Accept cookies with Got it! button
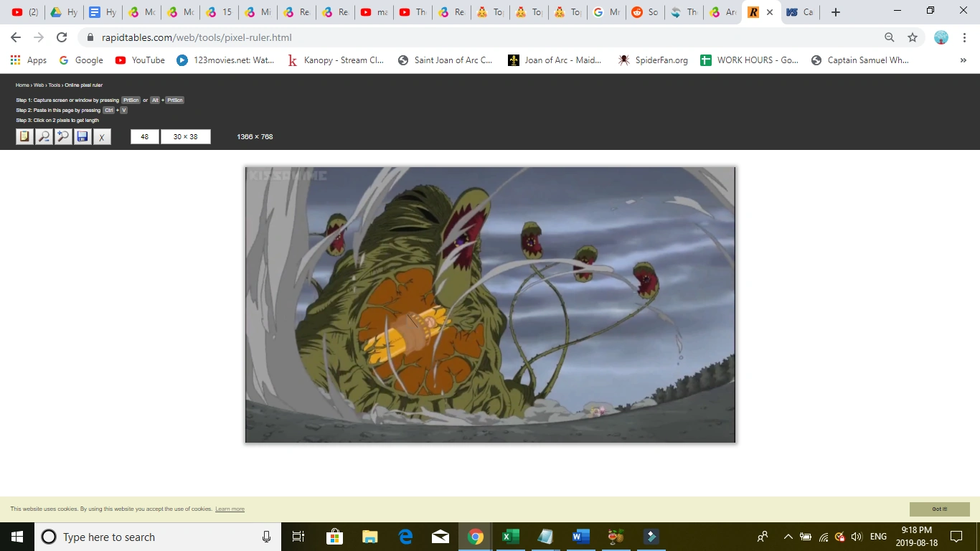The width and height of the screenshot is (980, 551). pos(940,509)
